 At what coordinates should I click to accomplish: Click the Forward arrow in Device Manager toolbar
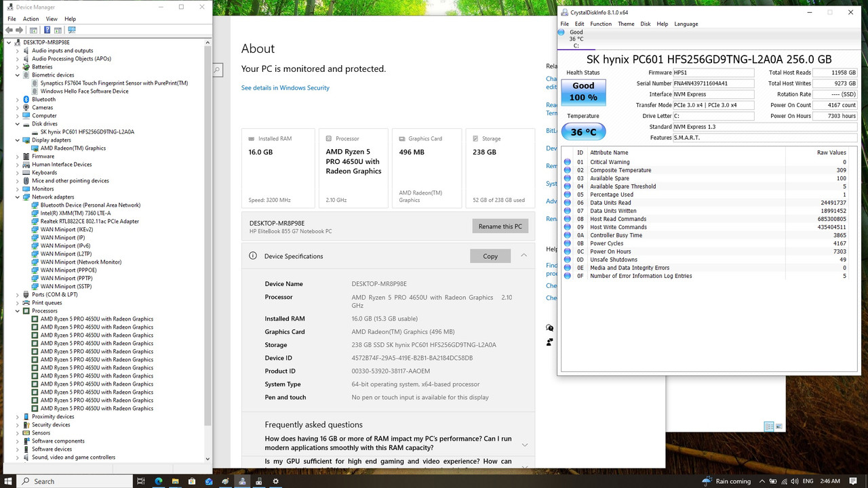(20, 30)
